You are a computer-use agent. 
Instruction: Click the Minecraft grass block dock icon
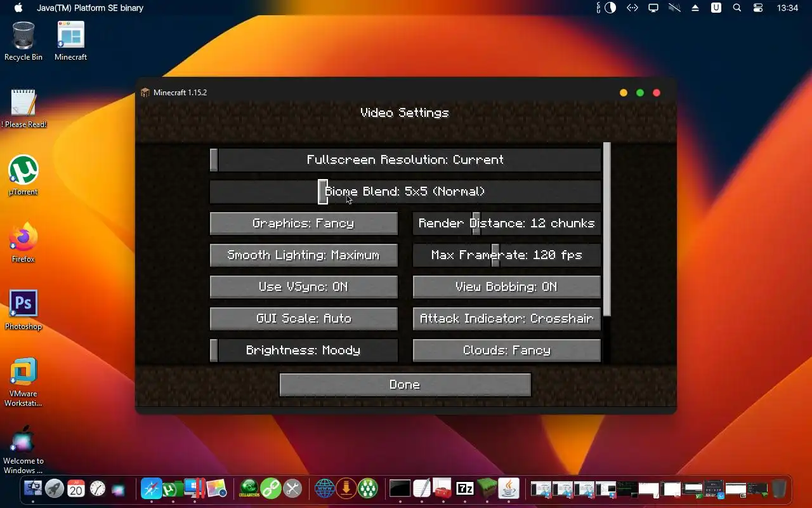(487, 488)
